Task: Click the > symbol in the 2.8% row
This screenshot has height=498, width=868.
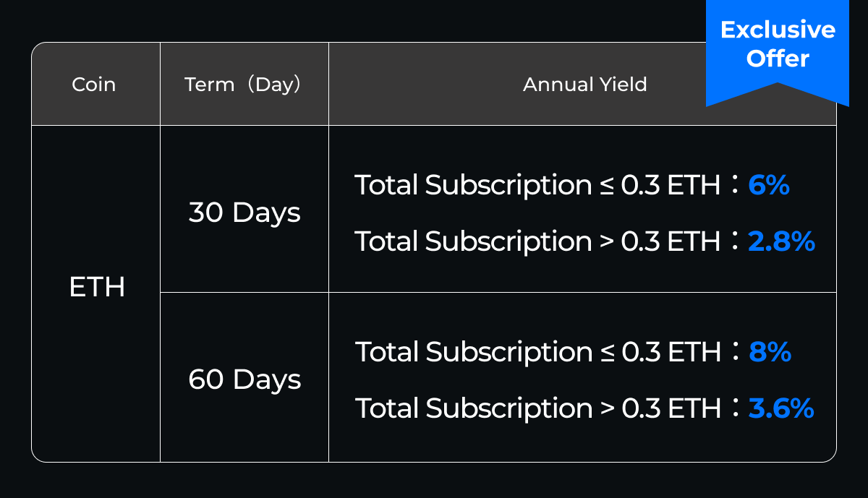Action: [x=606, y=242]
